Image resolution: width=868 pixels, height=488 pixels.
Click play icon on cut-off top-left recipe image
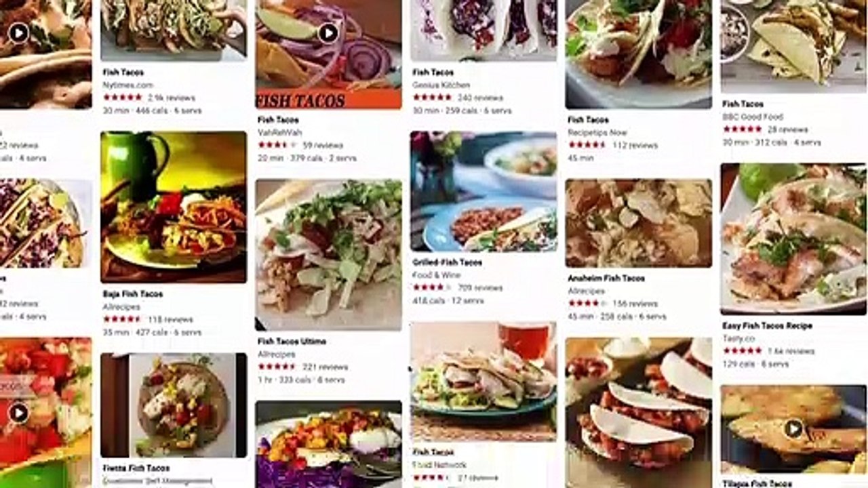[x=18, y=32]
